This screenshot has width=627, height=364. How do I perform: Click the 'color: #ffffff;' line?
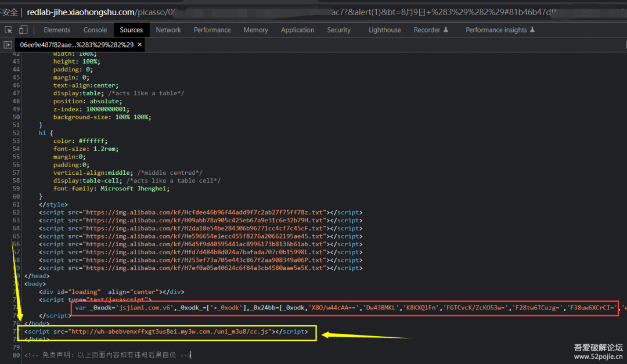pyautogui.click(x=80, y=141)
